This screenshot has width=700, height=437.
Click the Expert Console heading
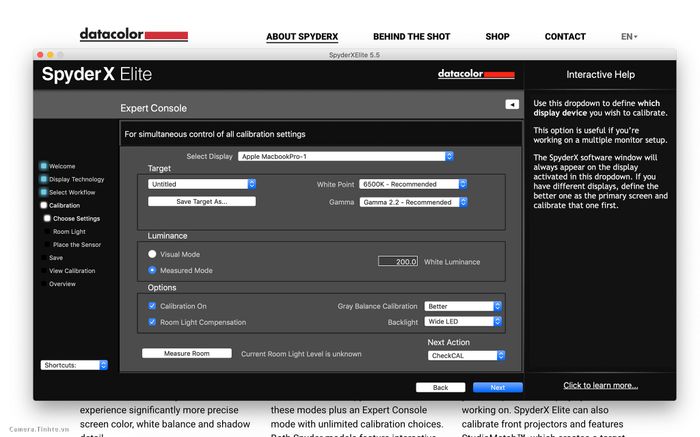tap(154, 108)
